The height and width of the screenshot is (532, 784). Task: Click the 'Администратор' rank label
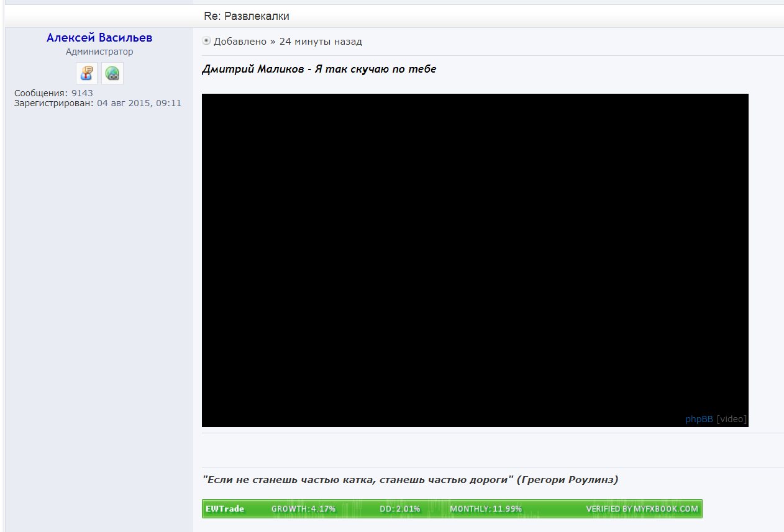(x=99, y=52)
